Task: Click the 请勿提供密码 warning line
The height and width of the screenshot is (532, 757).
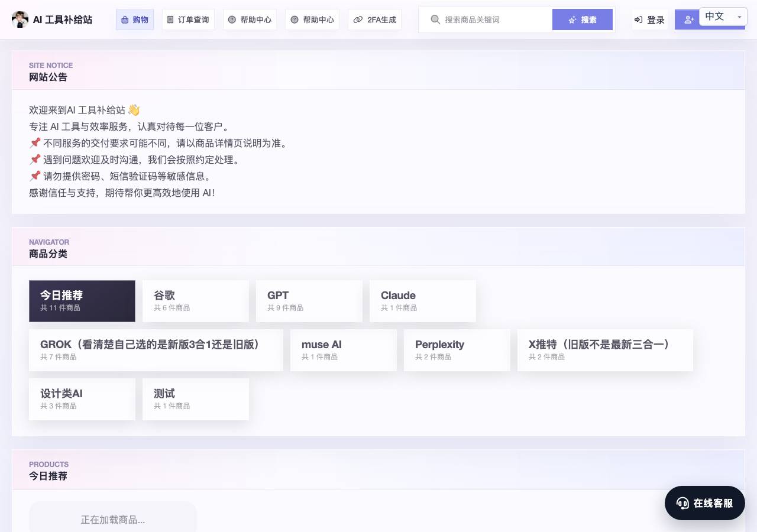Action: [120, 176]
